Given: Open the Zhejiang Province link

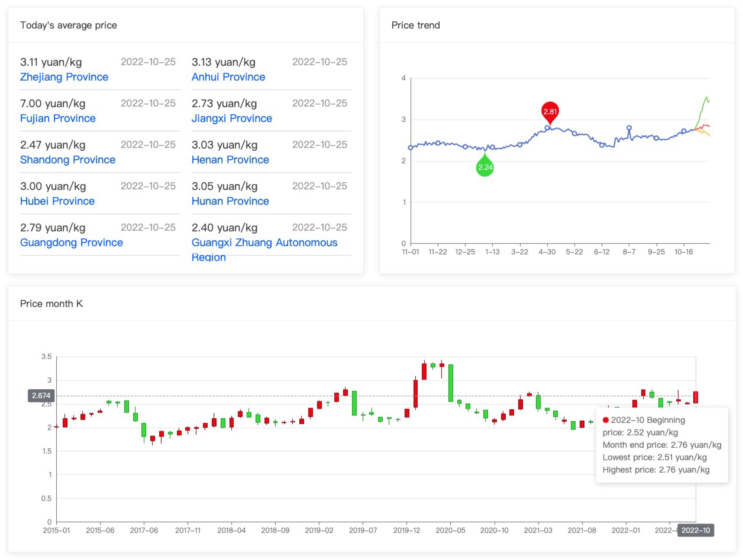Looking at the screenshot, I should 64,77.
